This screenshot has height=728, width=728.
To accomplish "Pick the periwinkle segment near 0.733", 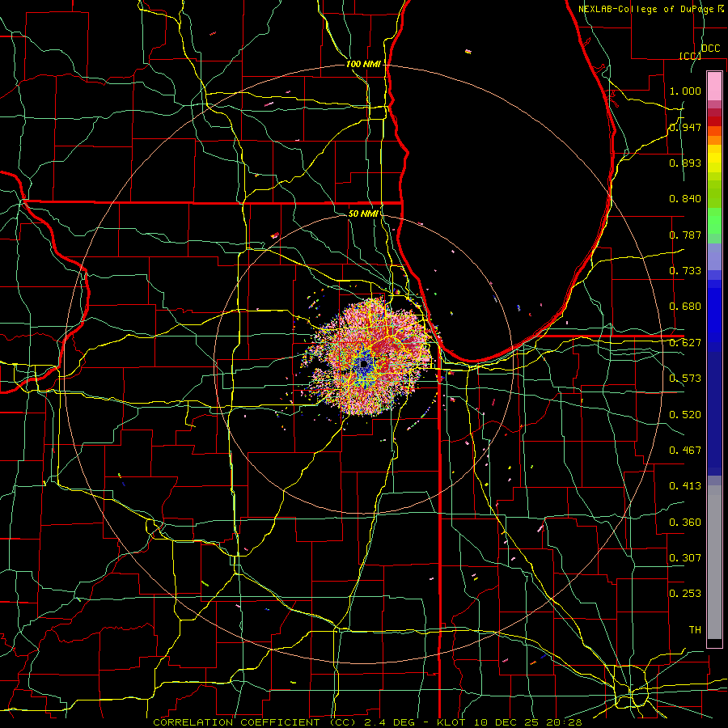I will [714, 257].
